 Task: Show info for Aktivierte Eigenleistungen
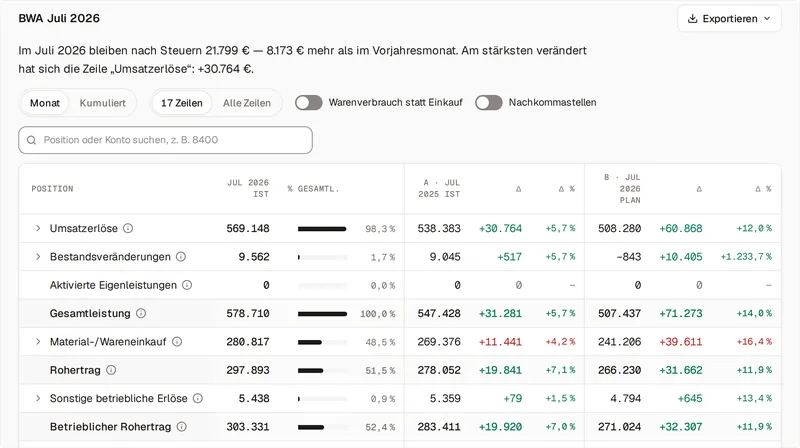click(187, 285)
